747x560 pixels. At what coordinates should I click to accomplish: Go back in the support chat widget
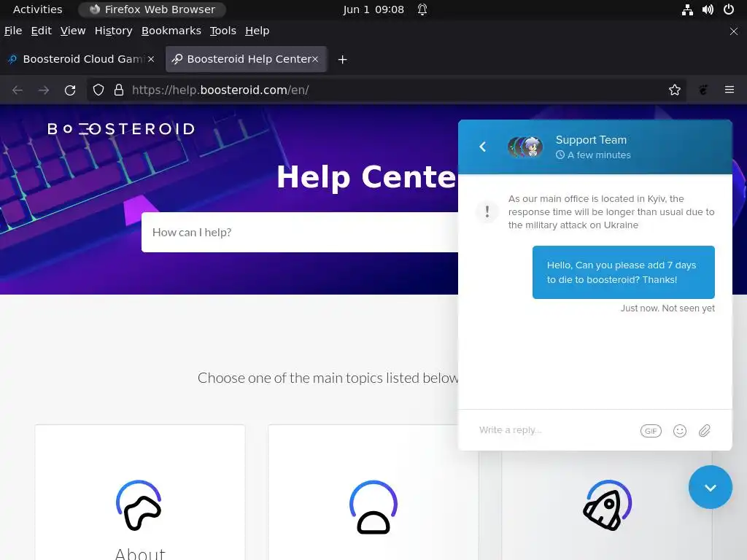pyautogui.click(x=483, y=147)
